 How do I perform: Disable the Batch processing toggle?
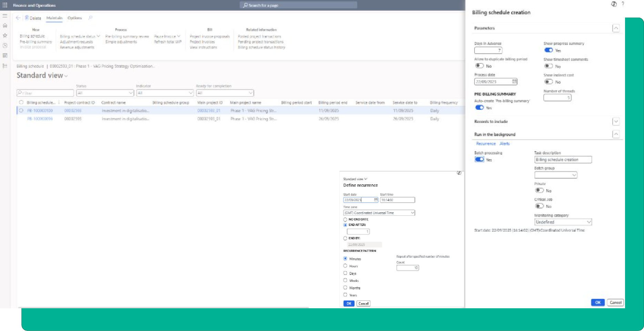click(479, 159)
